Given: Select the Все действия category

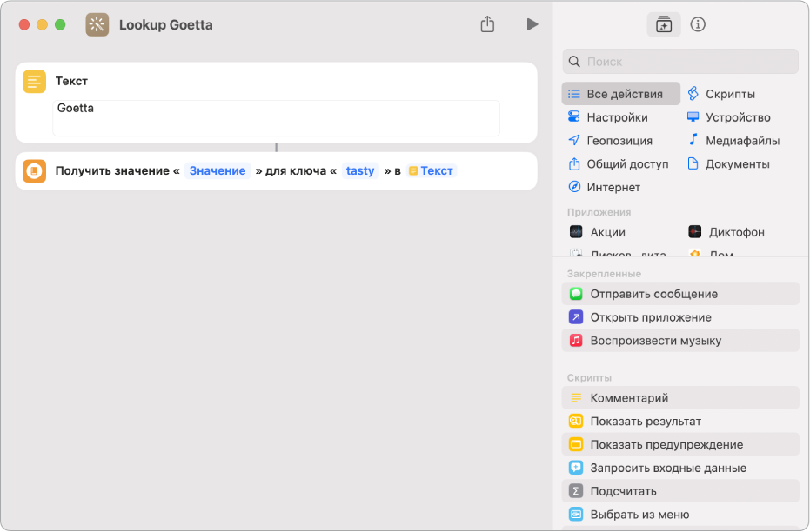Looking at the screenshot, I should click(x=621, y=94).
